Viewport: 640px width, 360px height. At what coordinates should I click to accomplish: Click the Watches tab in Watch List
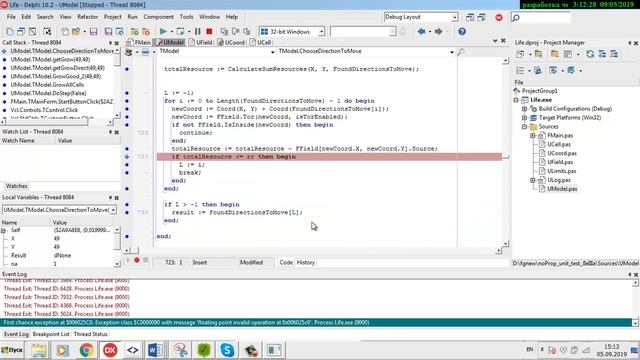(16, 186)
